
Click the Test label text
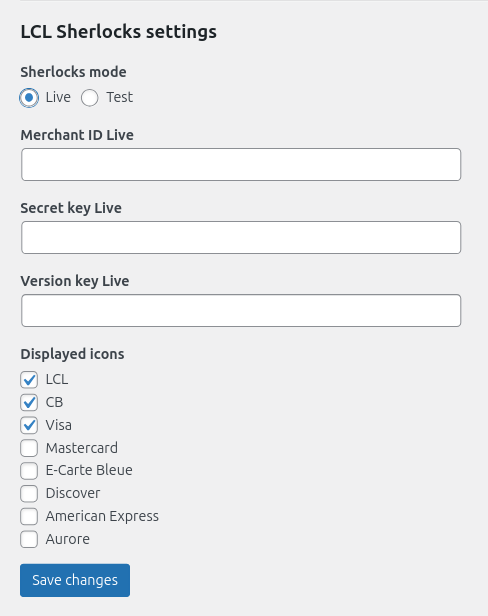tap(120, 97)
